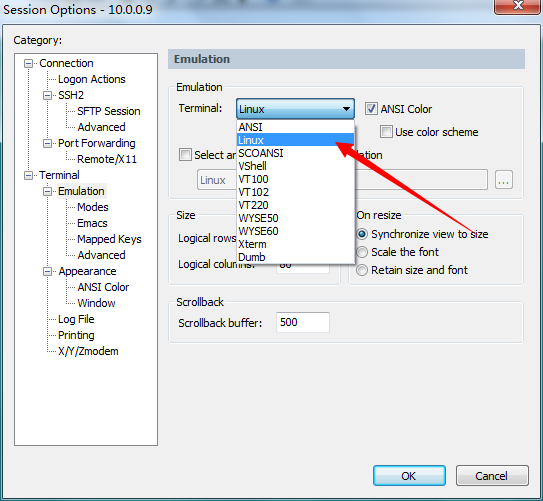Select X/Y/Zmodem category

pos(88,351)
